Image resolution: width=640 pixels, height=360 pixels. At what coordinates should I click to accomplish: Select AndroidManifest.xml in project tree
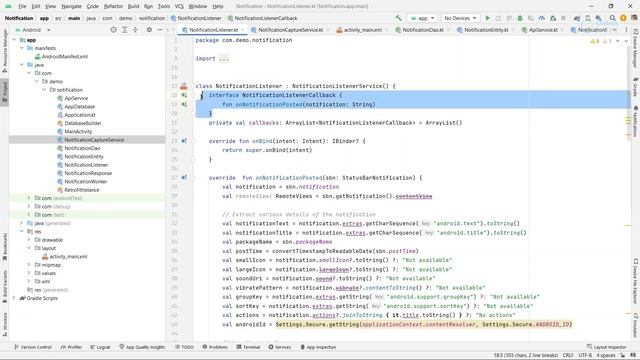[x=64, y=56]
